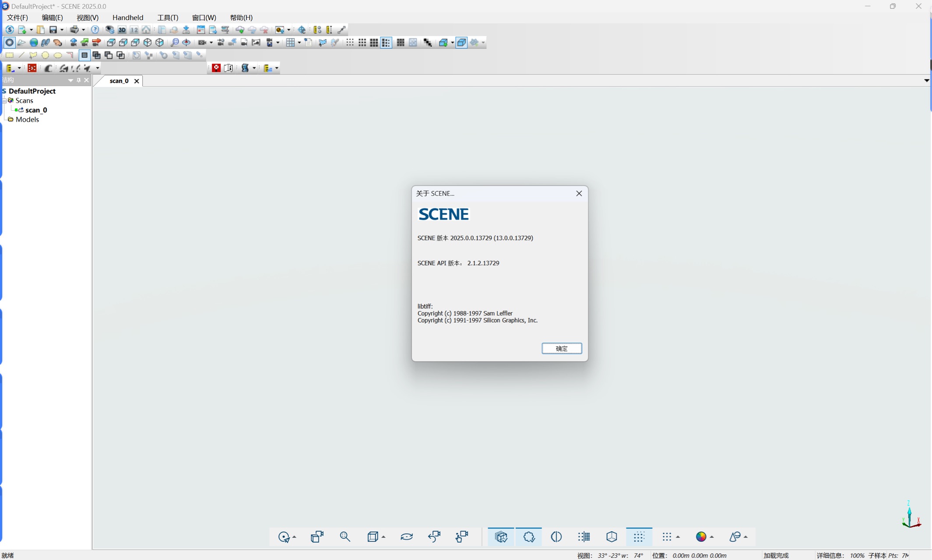Collapse the Scans tree node
Screen dimensions: 932x560
(x=4, y=101)
